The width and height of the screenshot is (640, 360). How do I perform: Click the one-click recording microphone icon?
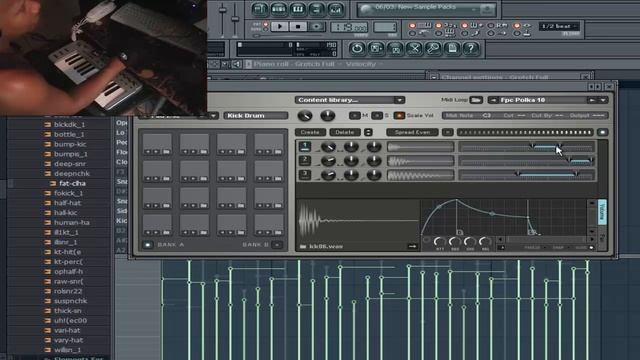(433, 49)
